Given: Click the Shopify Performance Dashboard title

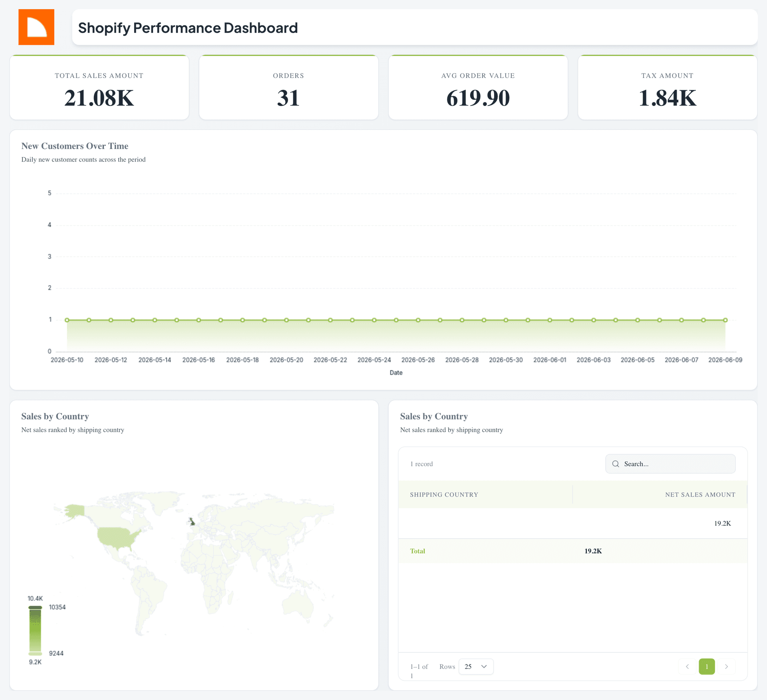Looking at the screenshot, I should [188, 28].
